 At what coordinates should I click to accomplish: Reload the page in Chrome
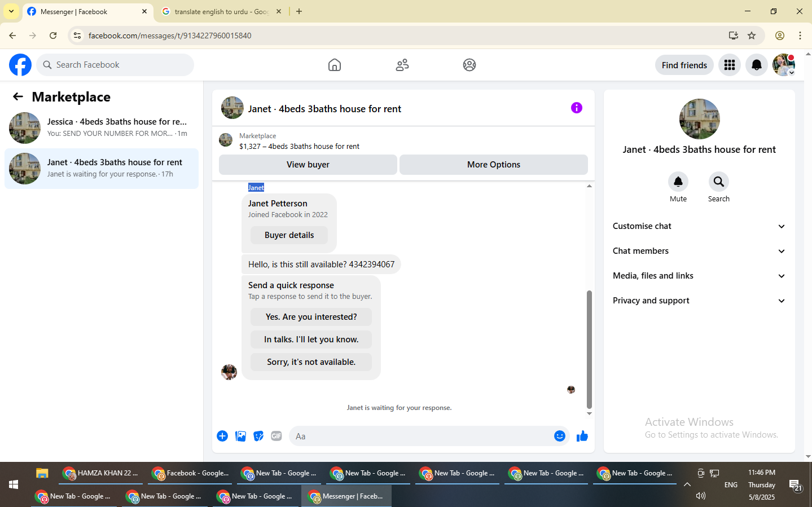pos(53,36)
